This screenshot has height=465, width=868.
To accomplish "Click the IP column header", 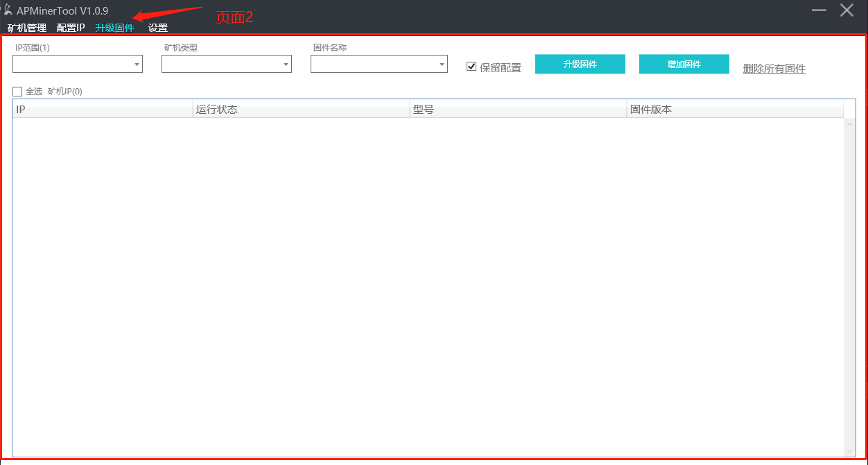I will pyautogui.click(x=101, y=109).
